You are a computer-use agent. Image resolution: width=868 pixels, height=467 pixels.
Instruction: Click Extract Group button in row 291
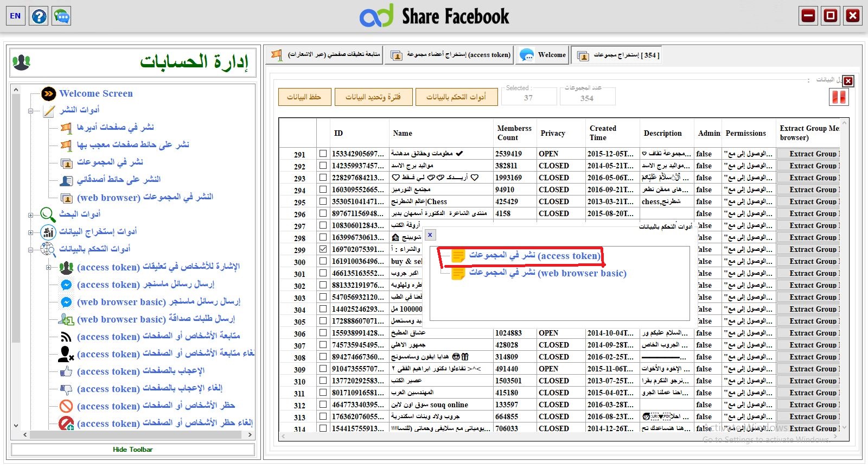[808, 154]
